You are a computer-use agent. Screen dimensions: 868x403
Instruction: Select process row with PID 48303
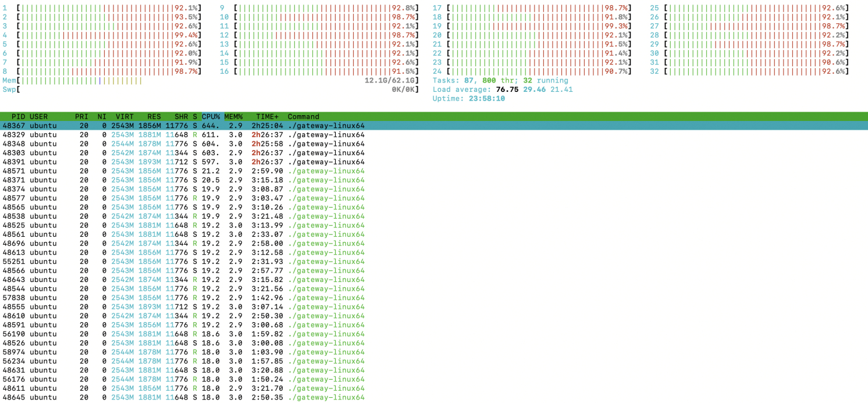[x=434, y=152]
